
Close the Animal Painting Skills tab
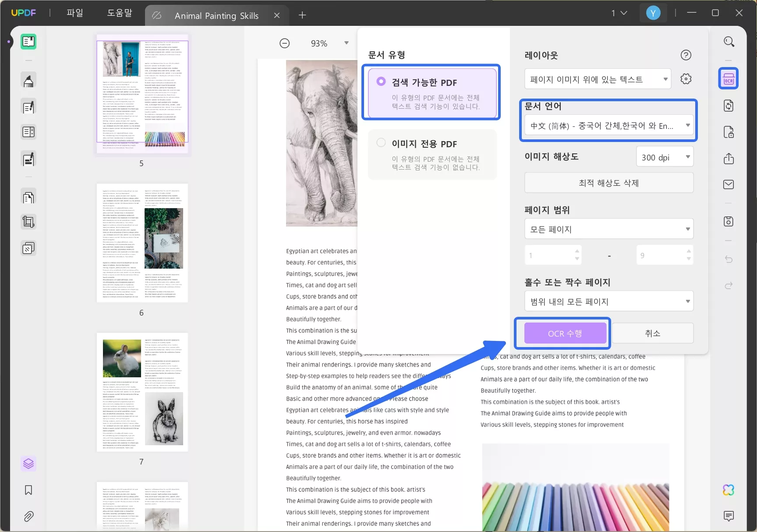[x=277, y=16]
